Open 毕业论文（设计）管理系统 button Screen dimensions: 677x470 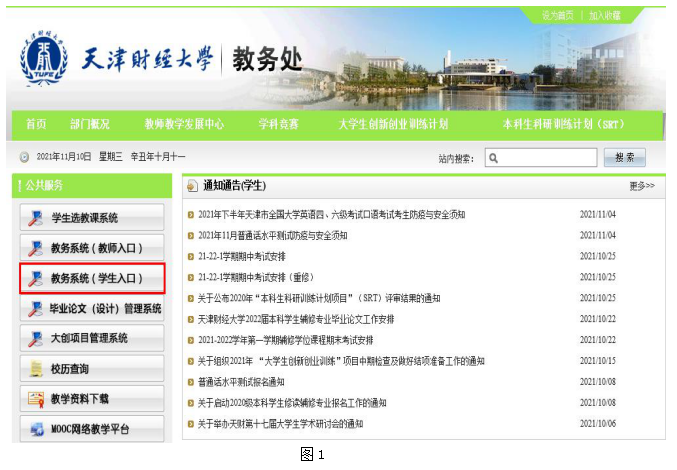click(92, 308)
